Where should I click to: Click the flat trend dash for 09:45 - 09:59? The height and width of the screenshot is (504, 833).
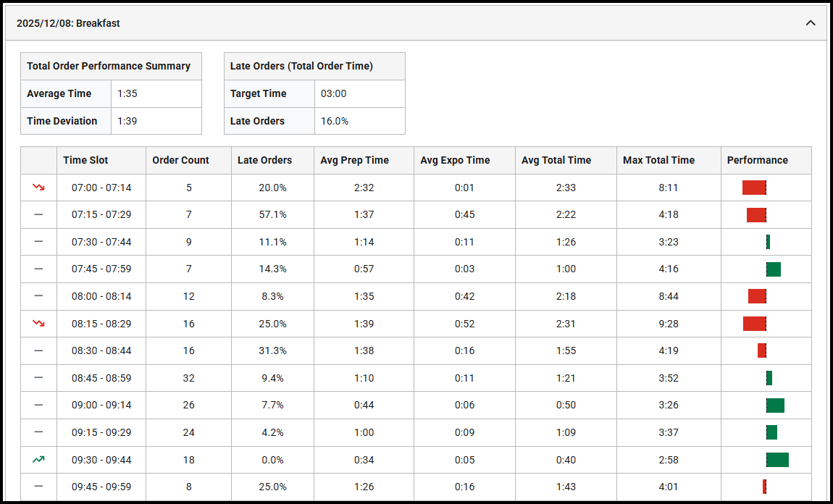coord(38,487)
